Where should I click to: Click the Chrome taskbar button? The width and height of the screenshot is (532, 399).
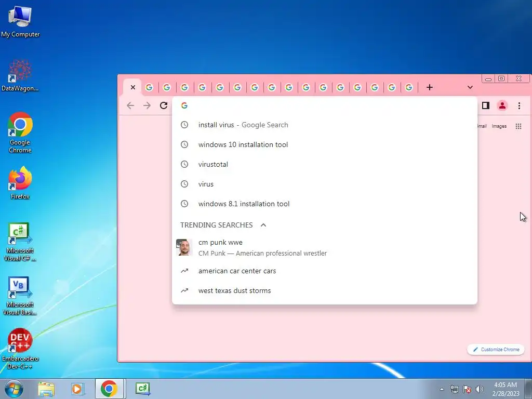coord(109,389)
